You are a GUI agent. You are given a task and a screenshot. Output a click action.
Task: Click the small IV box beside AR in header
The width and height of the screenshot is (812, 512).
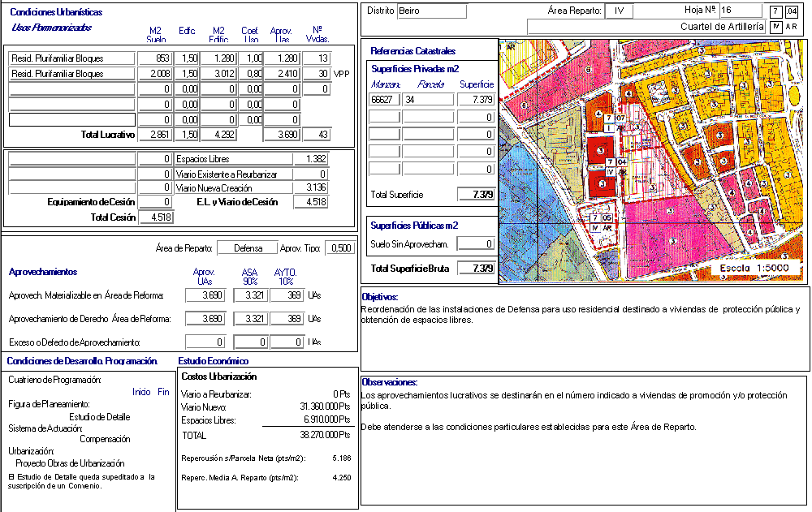point(775,27)
